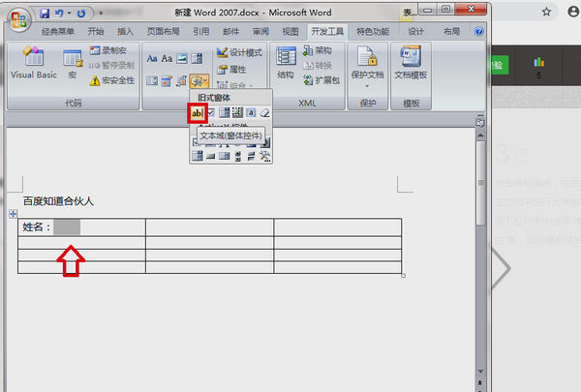
Task: Click the eraser reset form fields icon
Action: click(x=264, y=114)
